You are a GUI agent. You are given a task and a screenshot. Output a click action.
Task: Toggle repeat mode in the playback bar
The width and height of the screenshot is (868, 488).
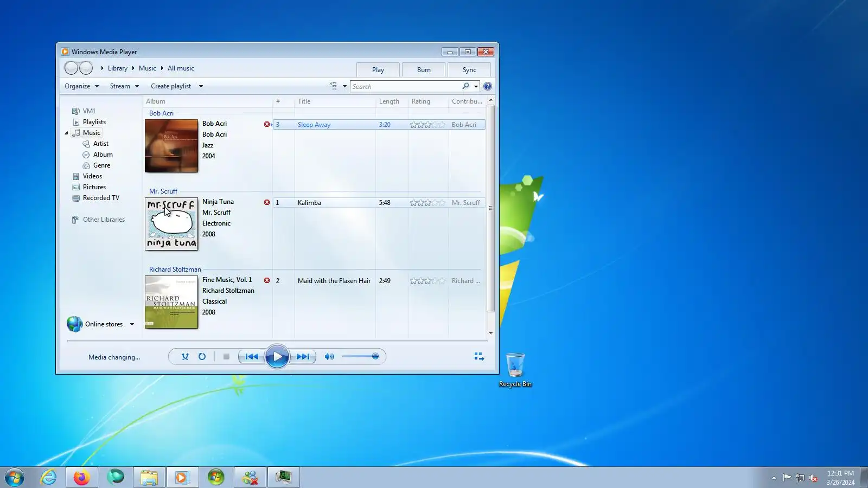[202, 357]
